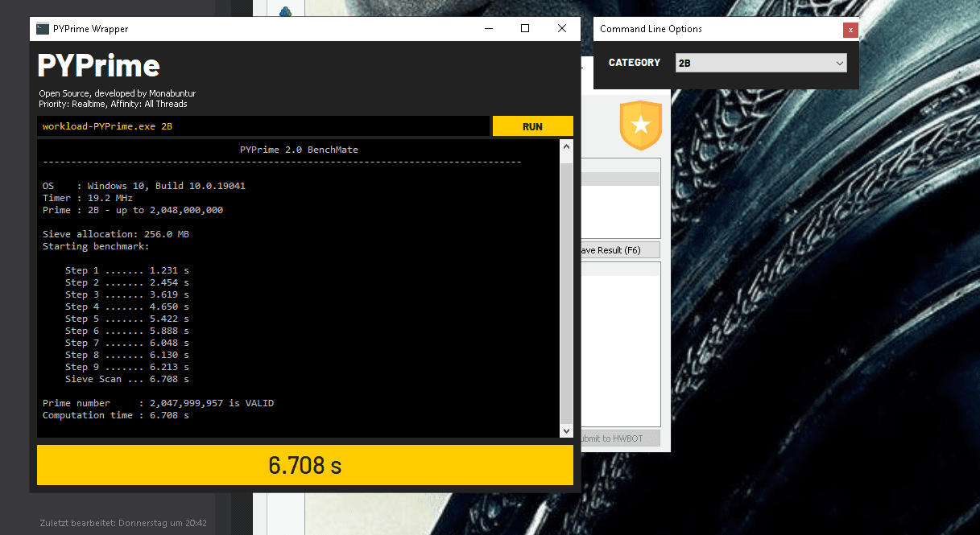This screenshot has height=535, width=980.
Task: Click the Step 3 ....... 3.619 s line
Action: [126, 294]
